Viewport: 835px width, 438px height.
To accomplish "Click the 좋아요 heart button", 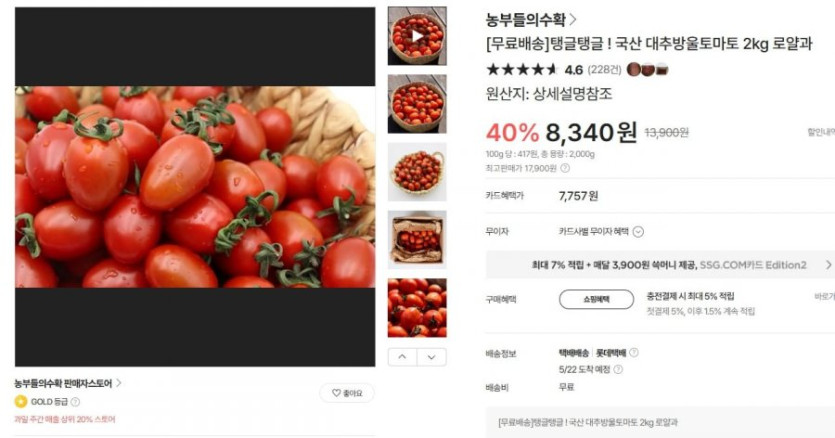I will point(347,393).
